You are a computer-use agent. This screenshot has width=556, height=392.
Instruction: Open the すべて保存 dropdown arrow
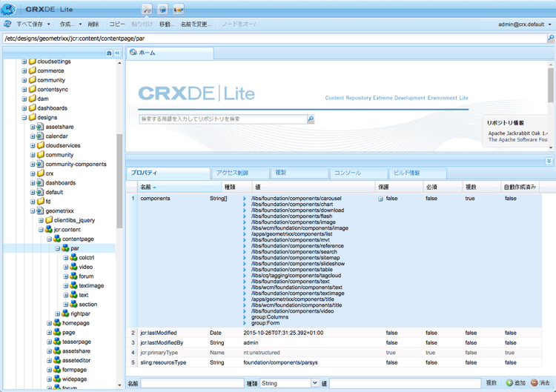pos(49,24)
